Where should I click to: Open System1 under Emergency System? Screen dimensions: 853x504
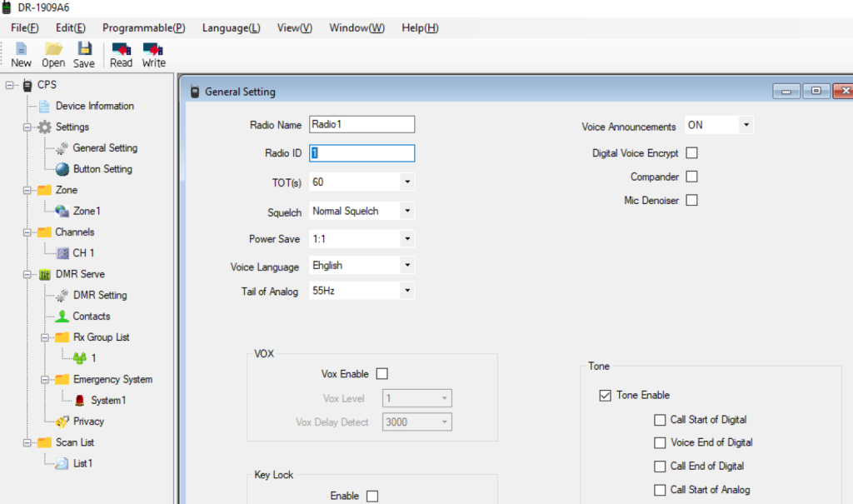coord(108,401)
